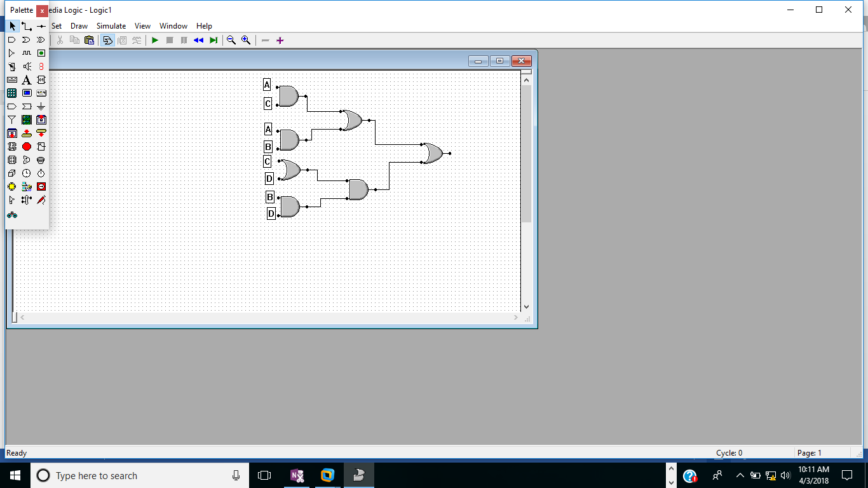Open the Draw menu
The width and height of the screenshot is (868, 488).
[79, 25]
